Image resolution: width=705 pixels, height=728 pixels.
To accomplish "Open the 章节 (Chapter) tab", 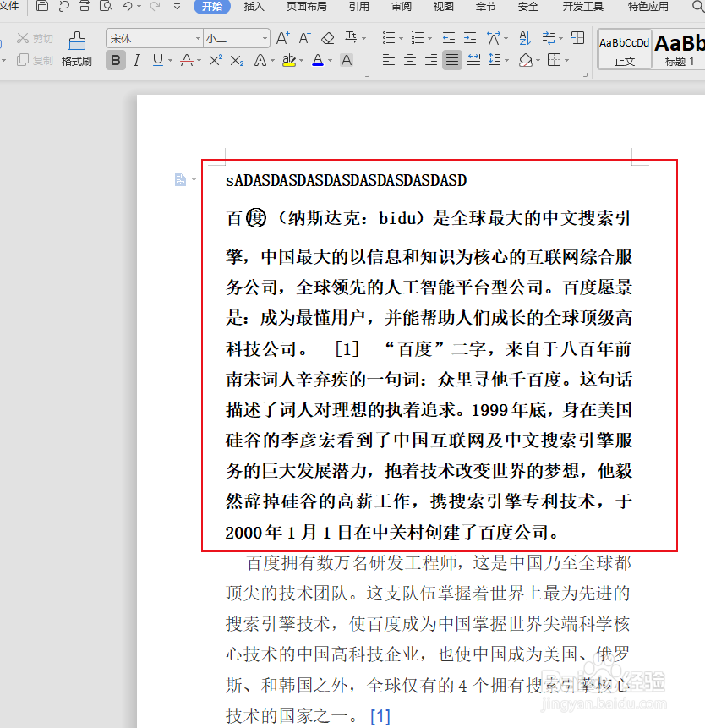I will (x=485, y=7).
